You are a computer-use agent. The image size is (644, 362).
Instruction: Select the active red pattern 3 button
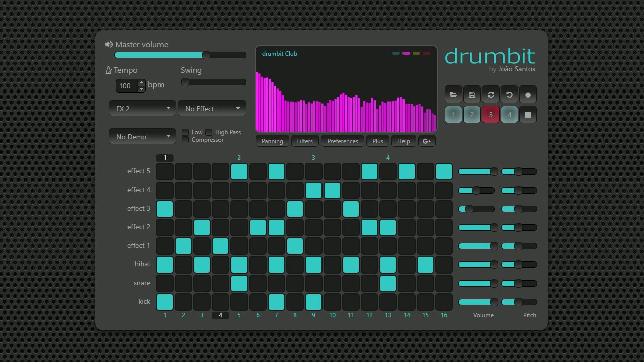pos(491,115)
